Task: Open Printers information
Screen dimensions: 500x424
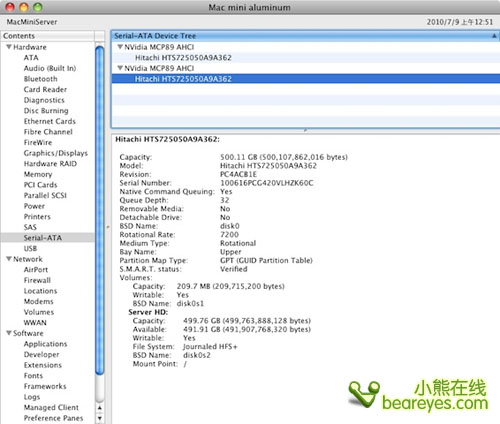Action: (37, 217)
